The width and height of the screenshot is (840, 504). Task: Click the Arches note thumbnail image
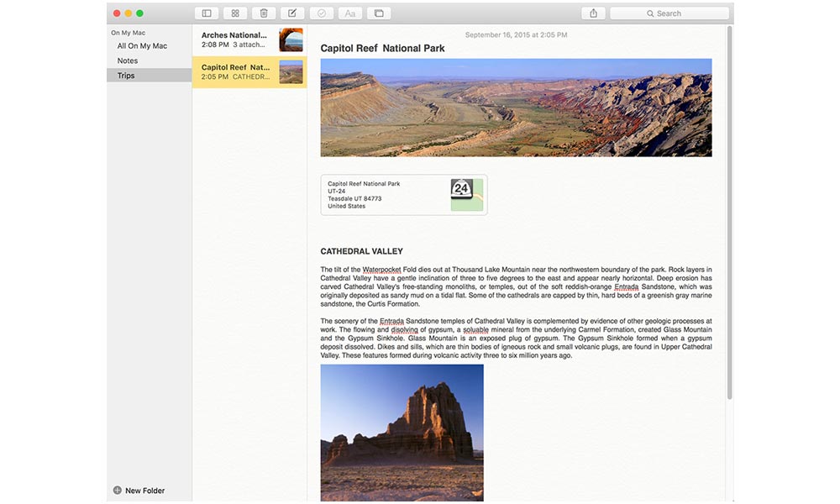click(x=291, y=39)
